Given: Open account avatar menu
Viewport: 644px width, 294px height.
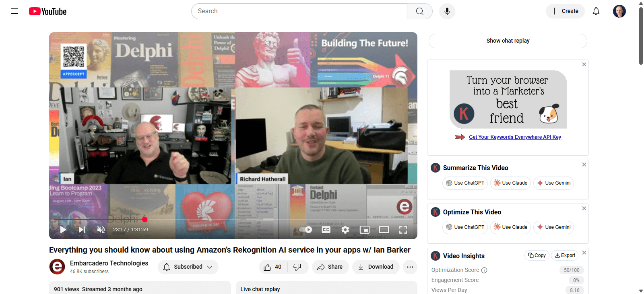Looking at the screenshot, I should point(619,11).
